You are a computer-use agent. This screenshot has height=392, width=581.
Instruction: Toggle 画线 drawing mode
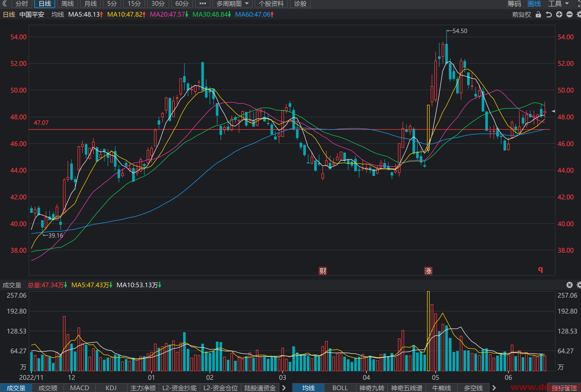534,4
